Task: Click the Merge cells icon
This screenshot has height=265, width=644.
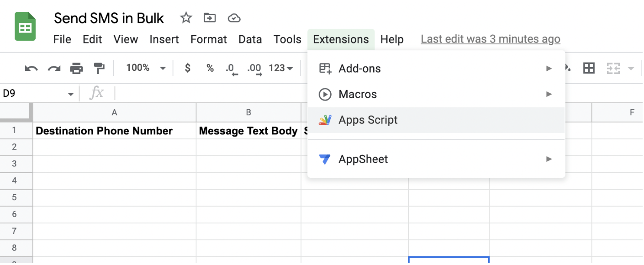Action: [x=613, y=69]
